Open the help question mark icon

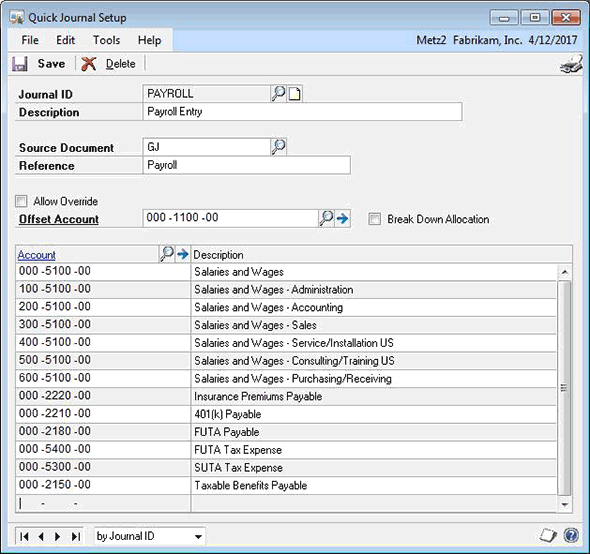(571, 535)
